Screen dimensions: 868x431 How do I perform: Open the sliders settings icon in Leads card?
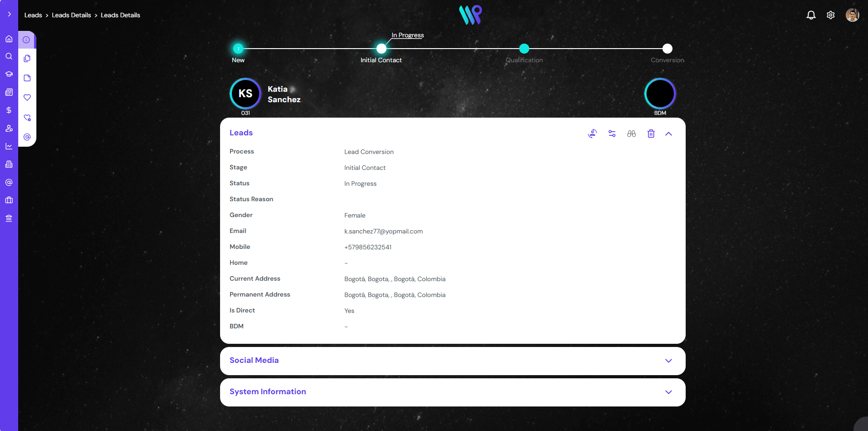[612, 134]
